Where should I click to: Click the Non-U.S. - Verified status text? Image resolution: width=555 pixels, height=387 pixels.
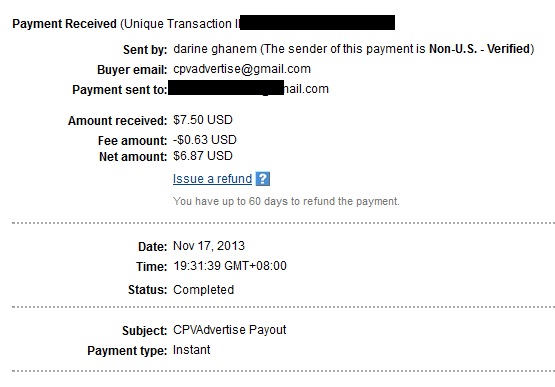click(480, 49)
